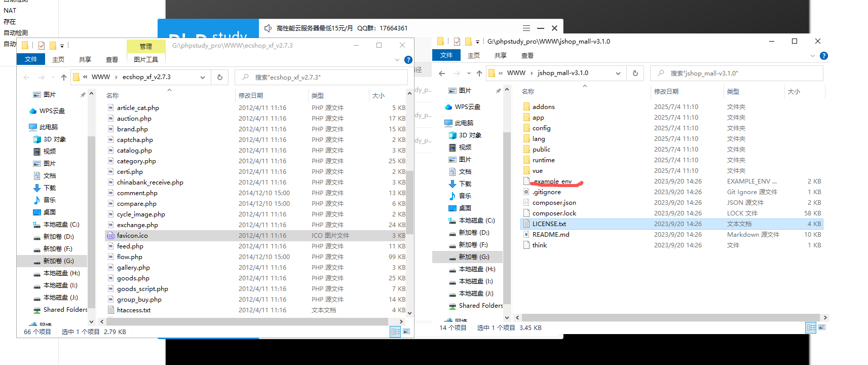The height and width of the screenshot is (365, 868).
Task: Select the addons folder icon
Action: pyautogui.click(x=526, y=107)
